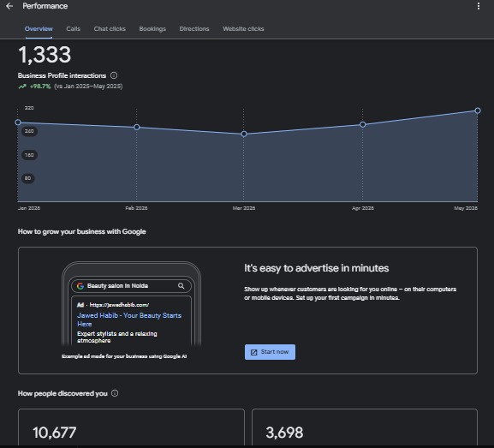494x448 pixels.
Task: Click 'Example ad made for your business' caption
Action: coord(124,356)
